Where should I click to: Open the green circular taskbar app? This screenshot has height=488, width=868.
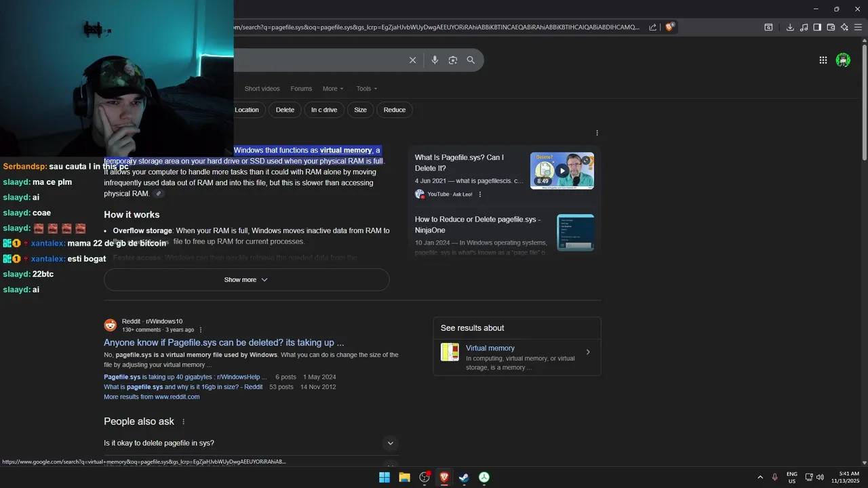[484, 477]
